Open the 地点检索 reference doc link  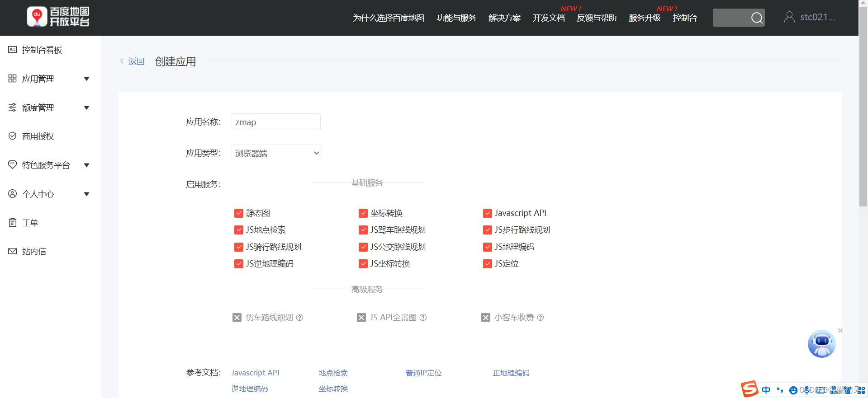tap(333, 373)
